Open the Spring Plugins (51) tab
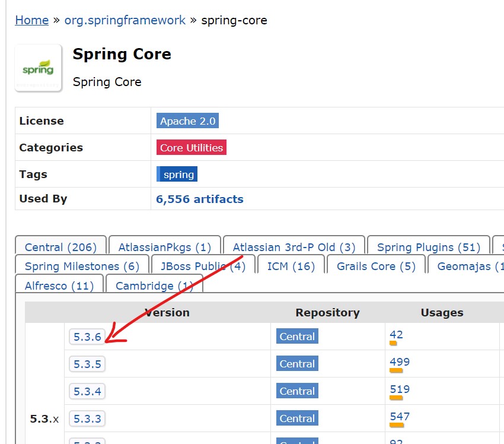The height and width of the screenshot is (444, 504). [x=429, y=247]
